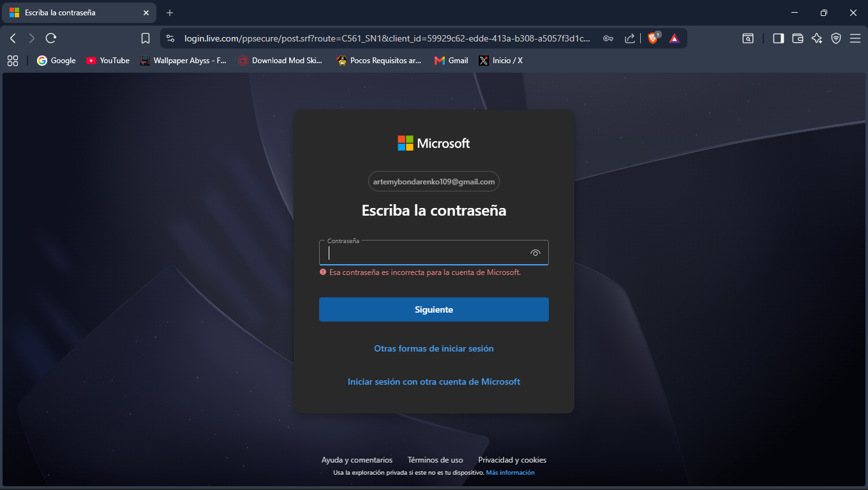The image size is (868, 490).
Task: Open the Pocos Requisitos bookmark
Action: click(379, 61)
